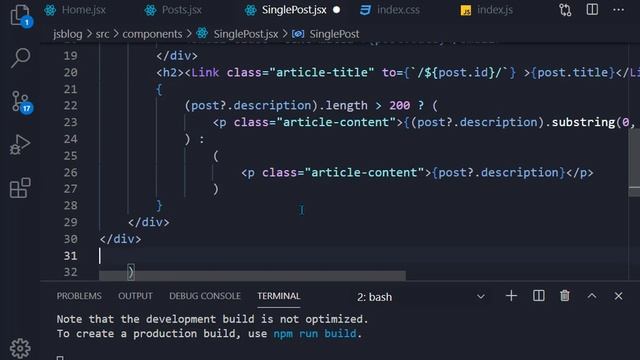Switch to the Posts.jsx editor tab
The width and height of the screenshot is (640, 360).
coord(173,10)
